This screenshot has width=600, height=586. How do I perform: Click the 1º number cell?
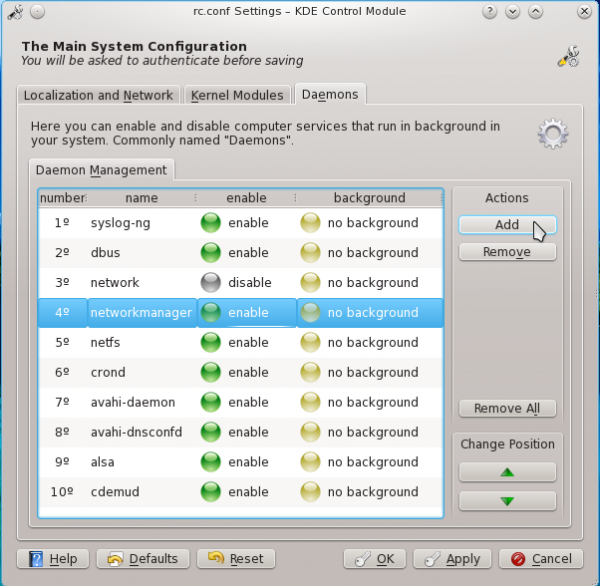point(62,223)
